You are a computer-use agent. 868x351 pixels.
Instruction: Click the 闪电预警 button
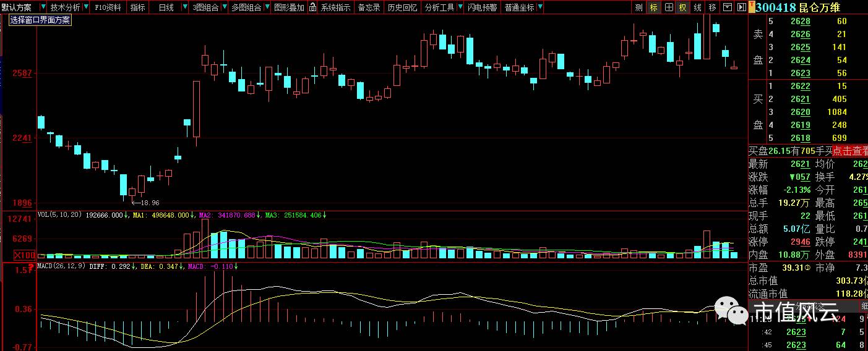click(x=482, y=7)
